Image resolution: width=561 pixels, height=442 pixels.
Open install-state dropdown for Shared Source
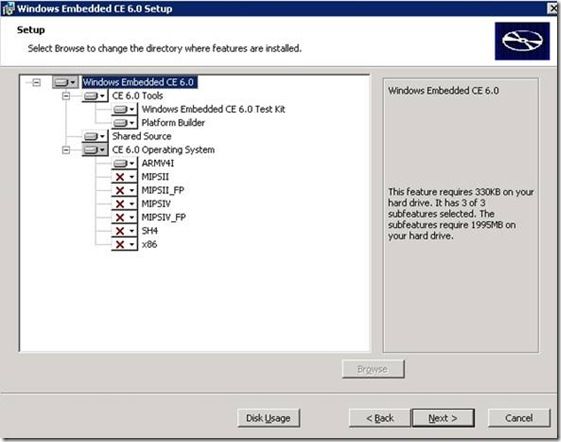pos(95,136)
